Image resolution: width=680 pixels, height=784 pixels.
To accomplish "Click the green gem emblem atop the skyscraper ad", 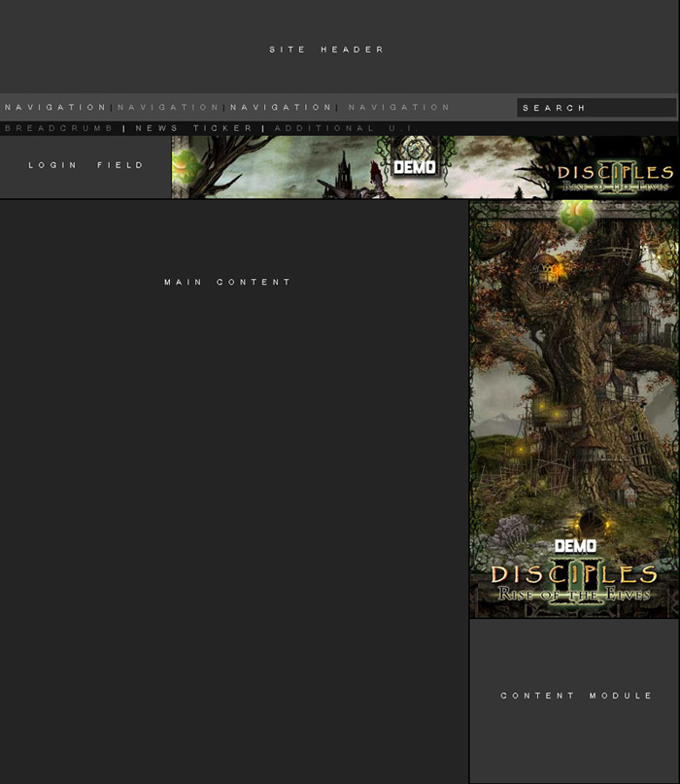I will [576, 216].
